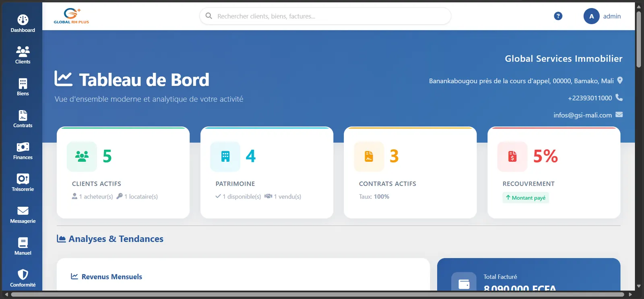Open the Contrats section
Image resolution: width=644 pixels, height=299 pixels.
tap(23, 119)
